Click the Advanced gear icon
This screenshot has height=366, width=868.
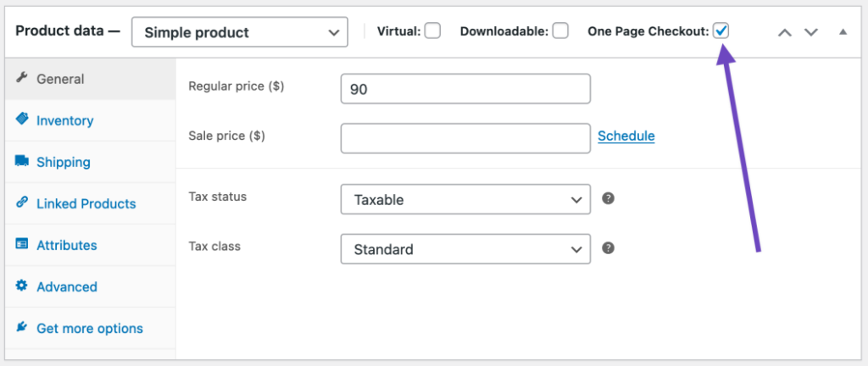pos(22,286)
